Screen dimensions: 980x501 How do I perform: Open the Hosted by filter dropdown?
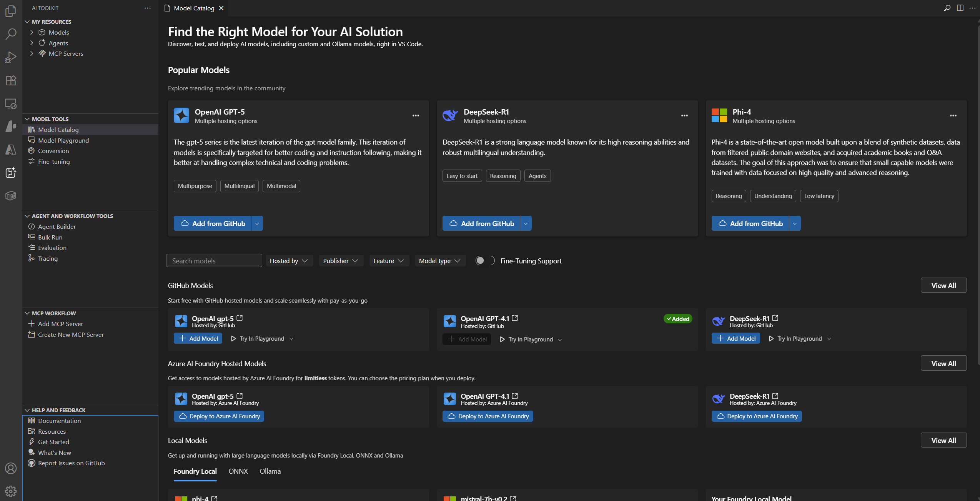[289, 260]
